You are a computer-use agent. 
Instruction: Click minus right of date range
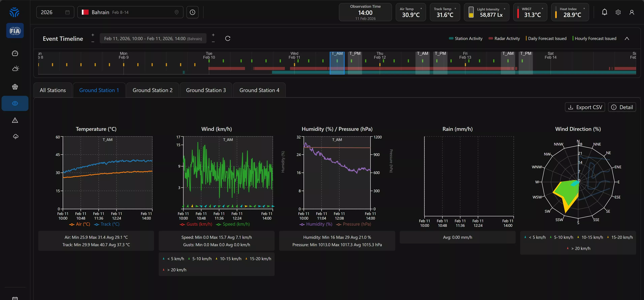click(213, 42)
